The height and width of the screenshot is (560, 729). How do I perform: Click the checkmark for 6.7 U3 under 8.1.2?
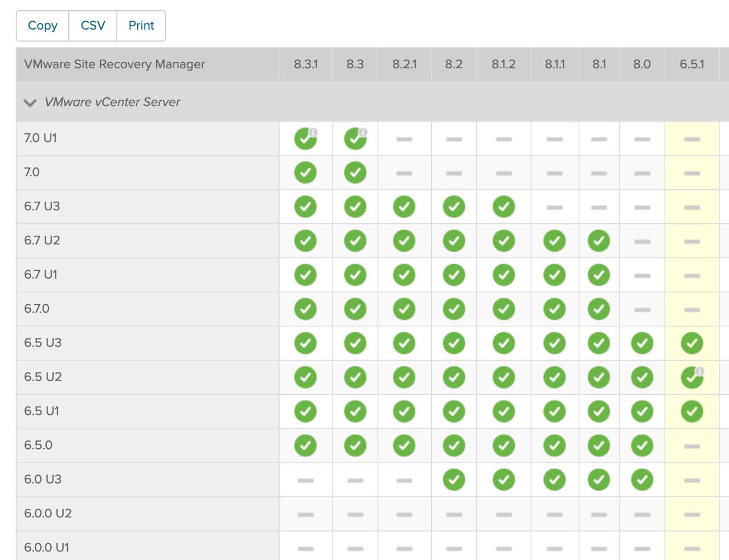coord(503,206)
